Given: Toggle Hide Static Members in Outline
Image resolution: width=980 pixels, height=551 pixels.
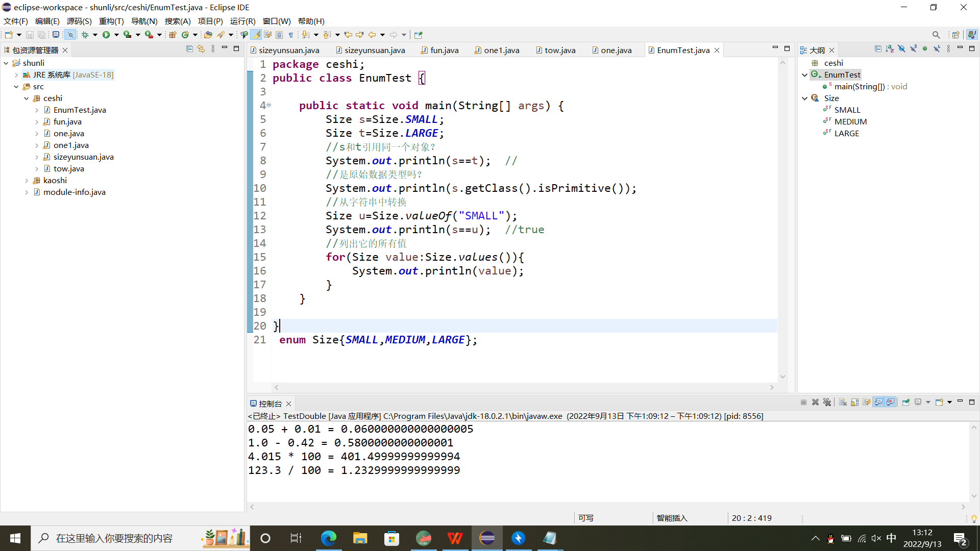Looking at the screenshot, I should 913,49.
